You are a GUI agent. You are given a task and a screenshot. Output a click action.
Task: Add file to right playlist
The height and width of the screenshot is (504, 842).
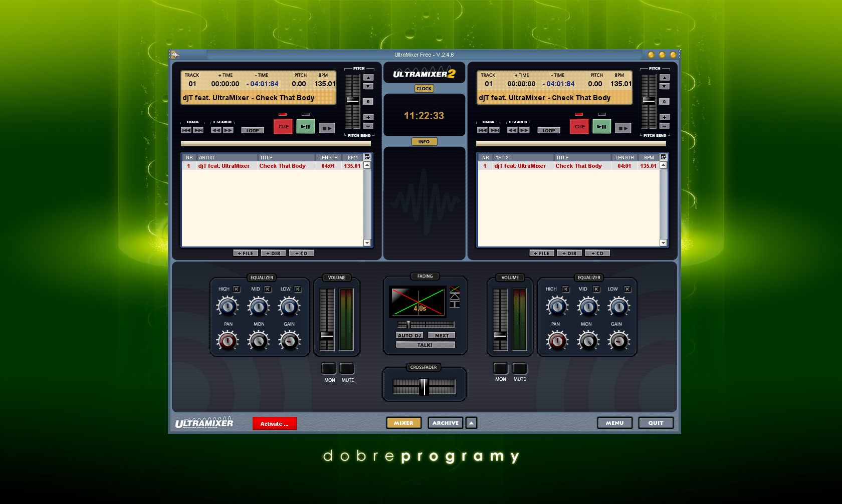[542, 253]
